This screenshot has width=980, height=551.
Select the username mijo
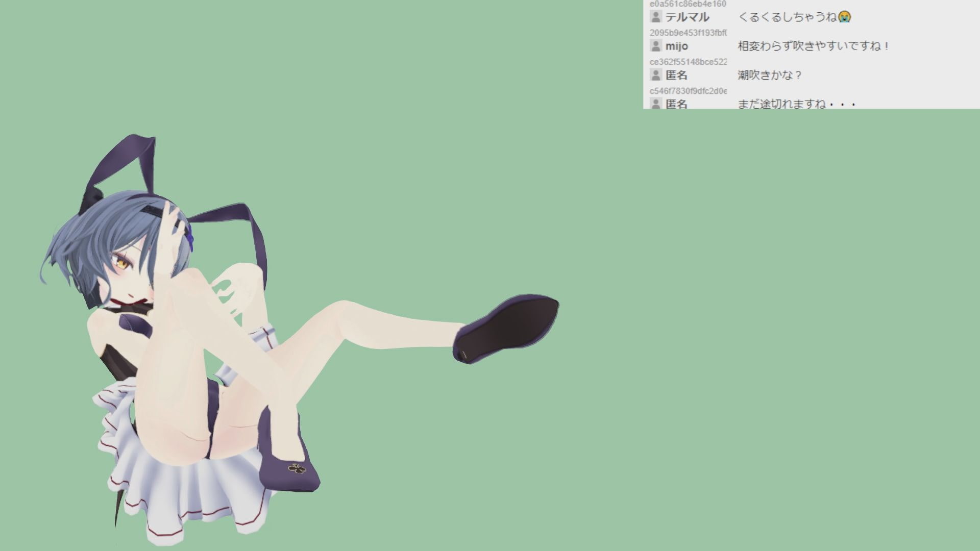(677, 46)
